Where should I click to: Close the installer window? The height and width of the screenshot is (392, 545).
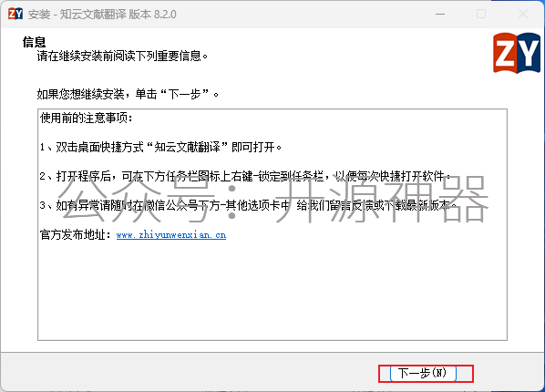coord(523,15)
